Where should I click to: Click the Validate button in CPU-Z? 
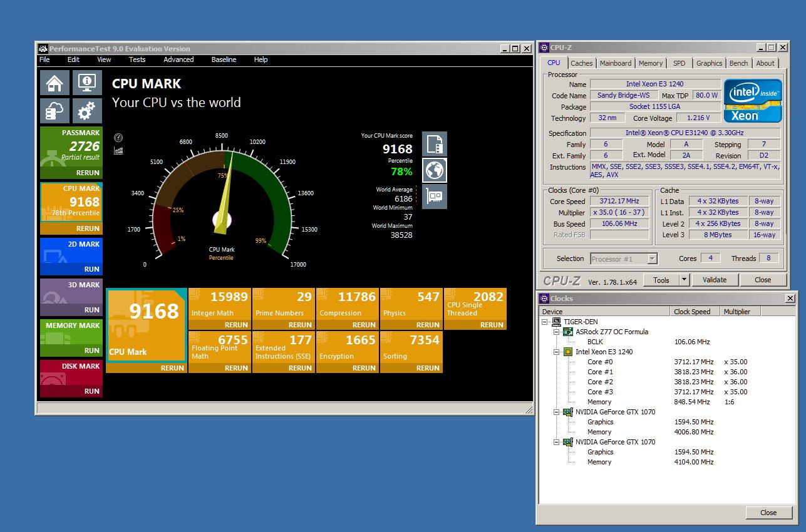(714, 280)
